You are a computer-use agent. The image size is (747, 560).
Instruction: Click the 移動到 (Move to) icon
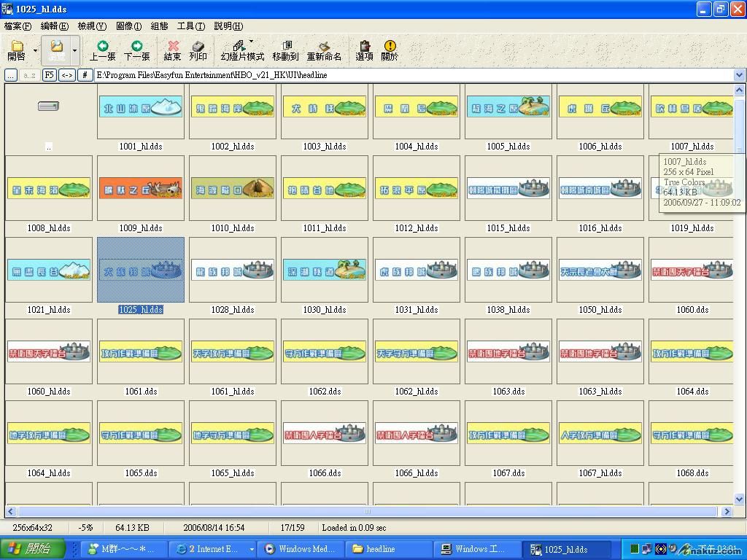pos(286,46)
